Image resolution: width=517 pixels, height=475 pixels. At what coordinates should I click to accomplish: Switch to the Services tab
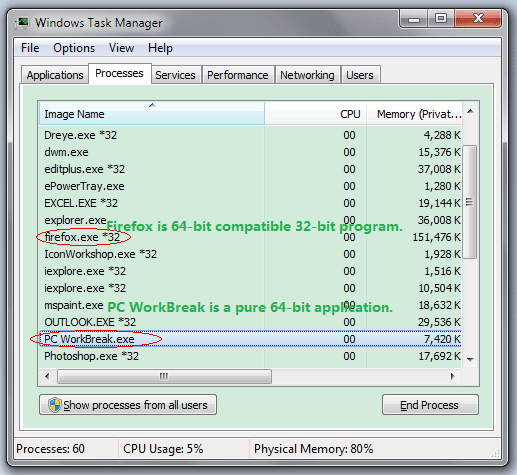click(x=175, y=75)
